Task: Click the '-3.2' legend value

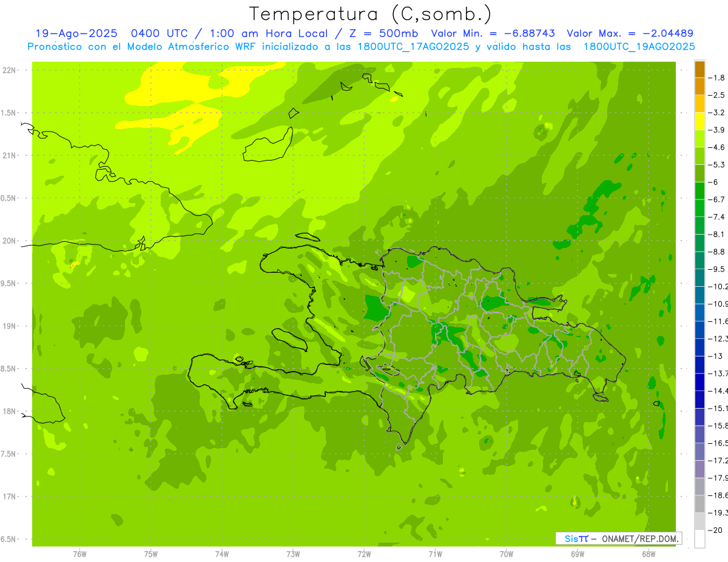Action: coord(716,113)
